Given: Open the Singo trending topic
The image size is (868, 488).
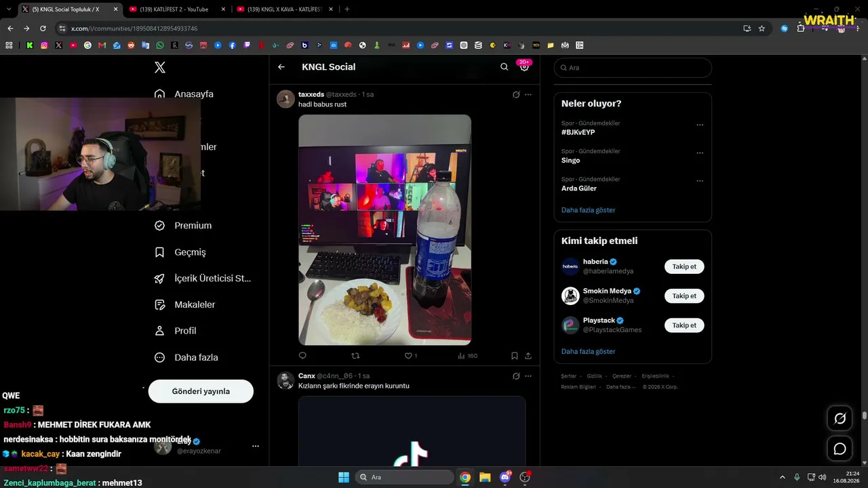Looking at the screenshot, I should 571,160.
